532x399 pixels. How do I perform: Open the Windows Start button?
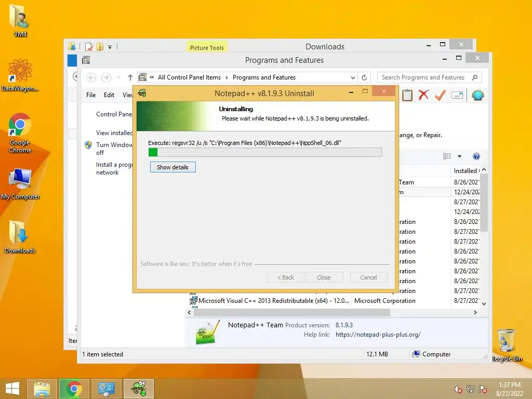coord(12,389)
